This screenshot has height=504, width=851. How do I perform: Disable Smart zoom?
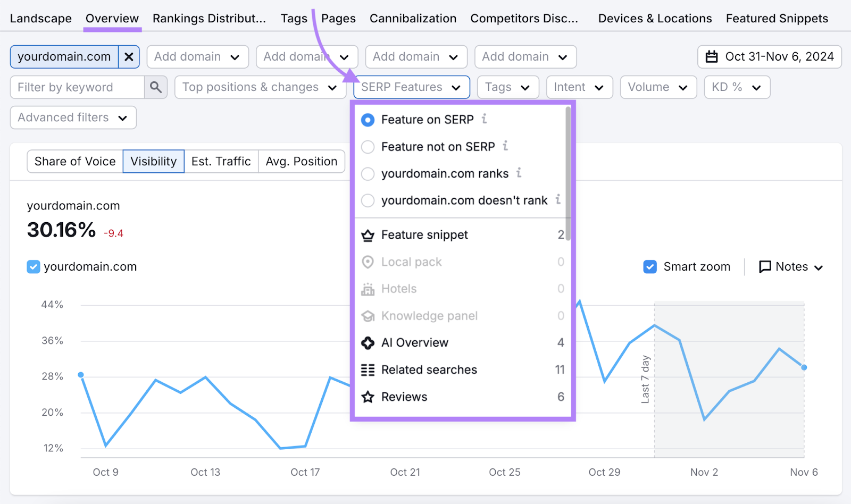click(650, 266)
